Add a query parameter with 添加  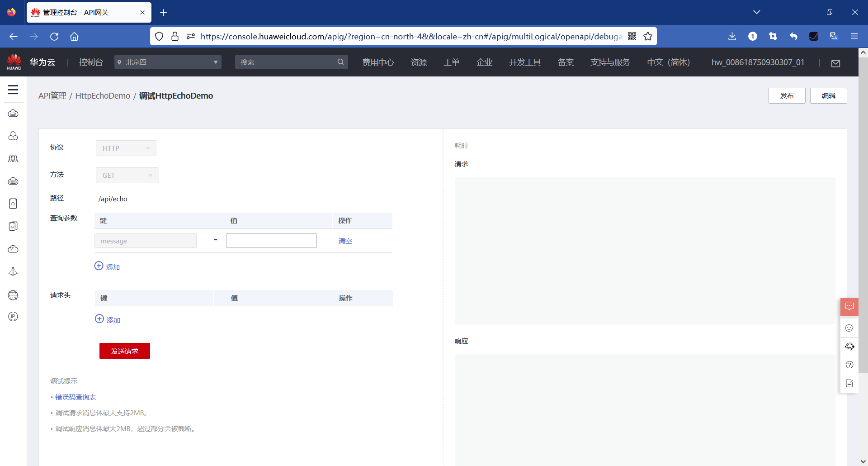pos(107,266)
